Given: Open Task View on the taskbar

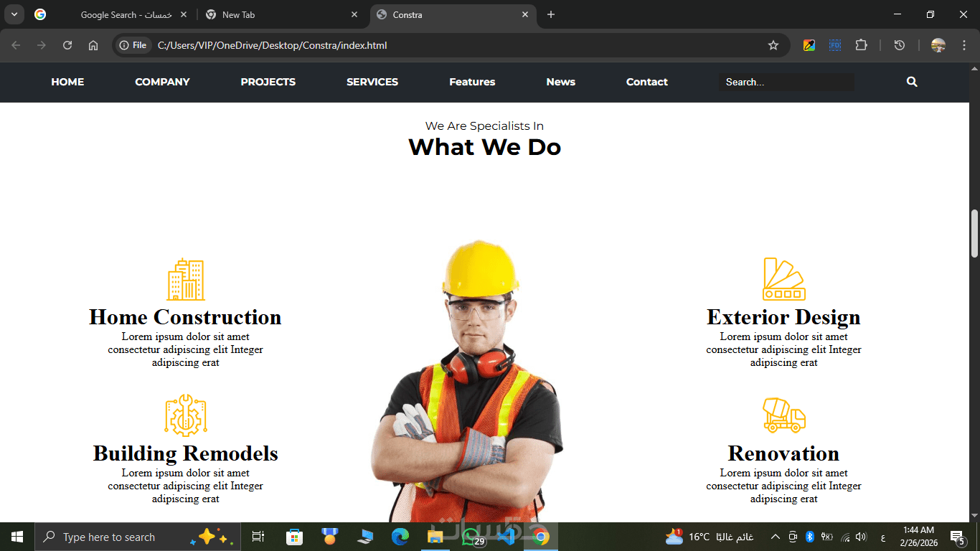Looking at the screenshot, I should point(258,537).
